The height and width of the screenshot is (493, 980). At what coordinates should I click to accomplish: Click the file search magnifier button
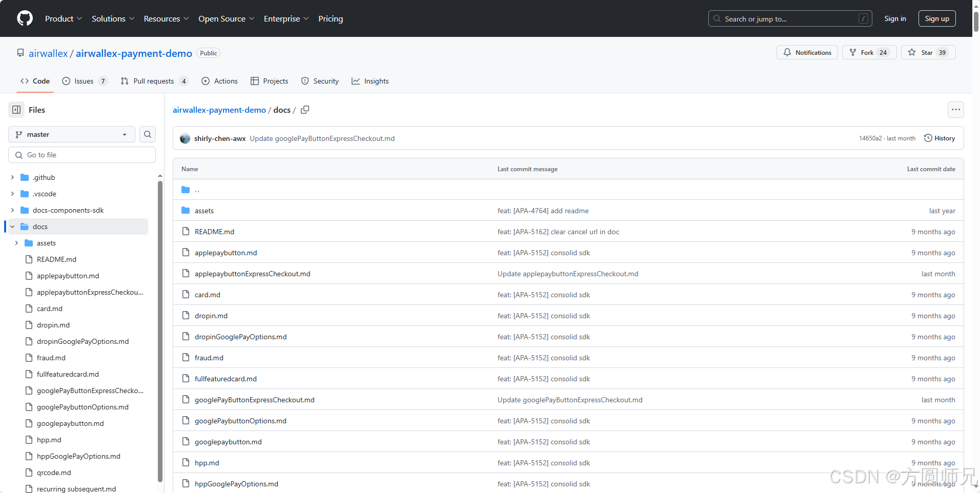(148, 134)
